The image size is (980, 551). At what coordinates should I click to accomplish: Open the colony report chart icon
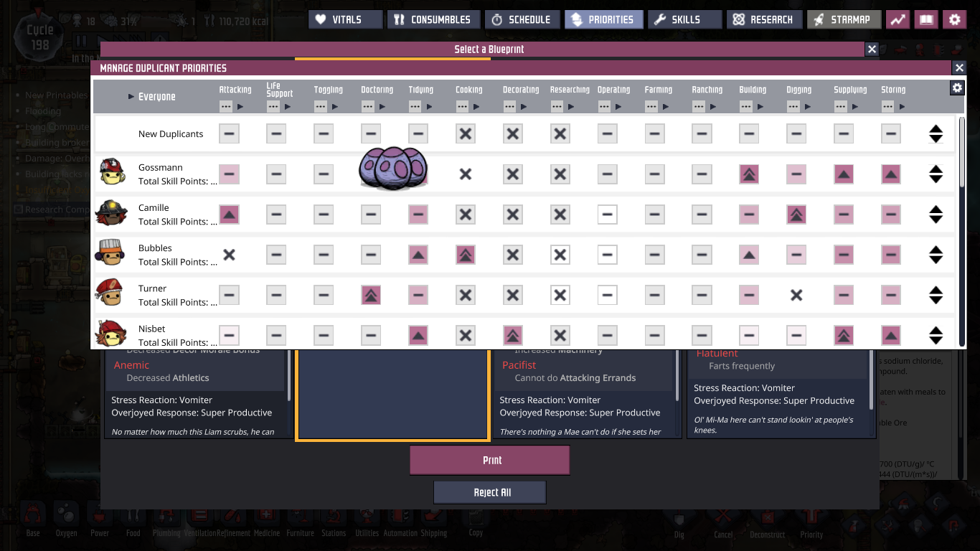click(x=897, y=19)
